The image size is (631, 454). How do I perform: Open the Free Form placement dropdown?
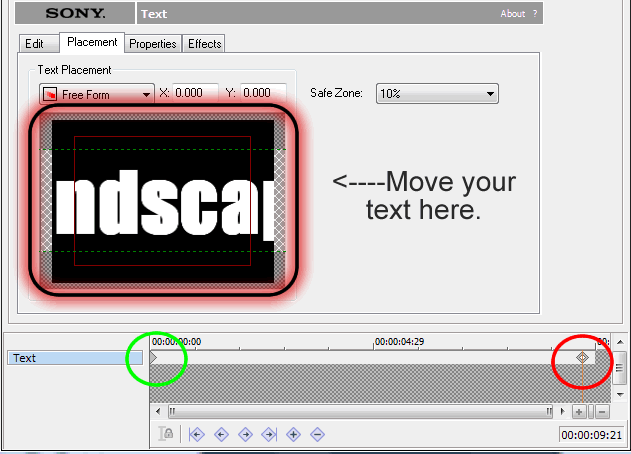point(96,94)
